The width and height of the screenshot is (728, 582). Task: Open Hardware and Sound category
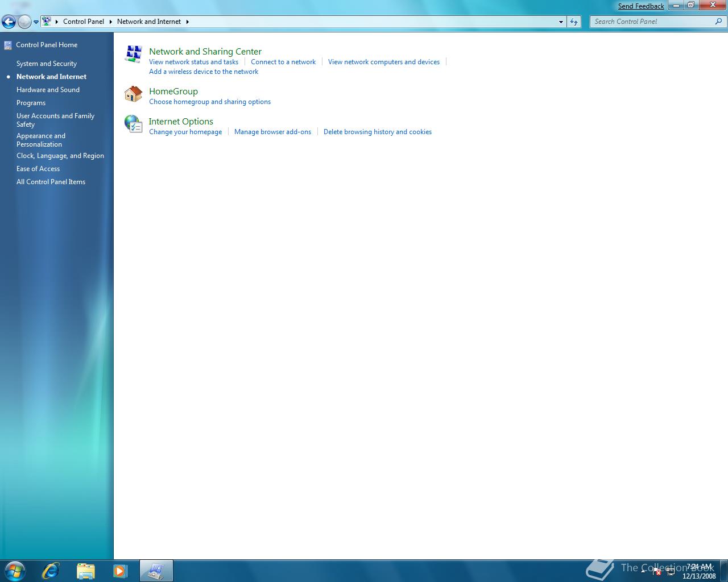point(48,90)
